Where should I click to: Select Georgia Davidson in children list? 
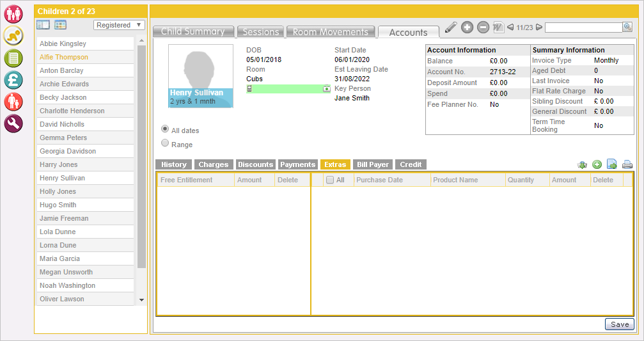click(x=86, y=151)
